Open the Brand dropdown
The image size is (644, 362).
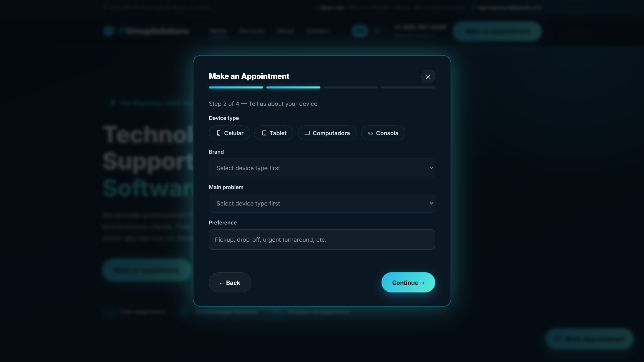point(322,168)
